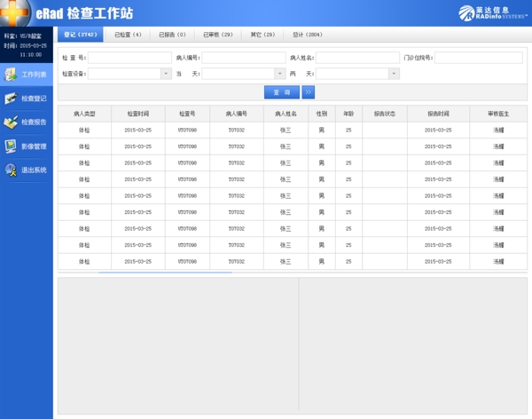Click the 性别 column header

point(322,114)
